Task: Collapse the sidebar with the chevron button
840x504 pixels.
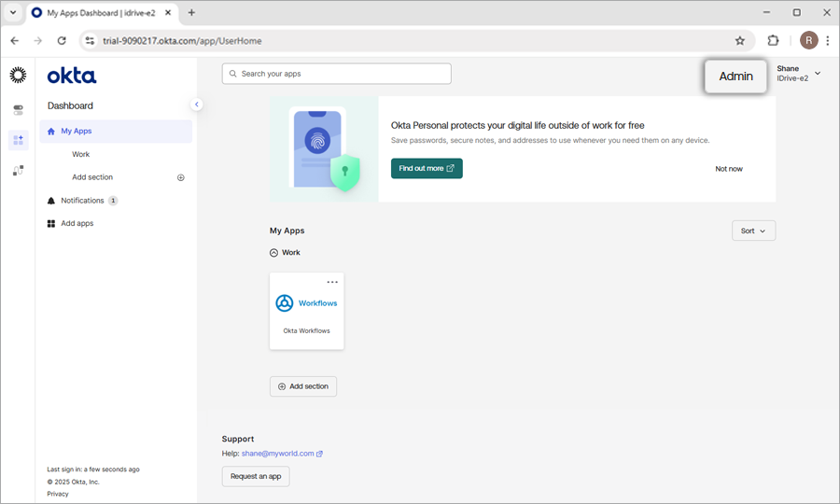Action: click(x=196, y=105)
